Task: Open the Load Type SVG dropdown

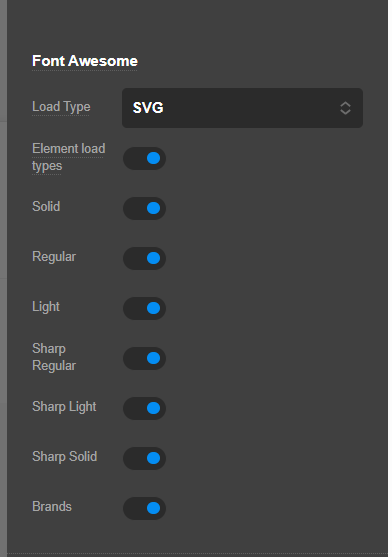Action: pos(242,108)
